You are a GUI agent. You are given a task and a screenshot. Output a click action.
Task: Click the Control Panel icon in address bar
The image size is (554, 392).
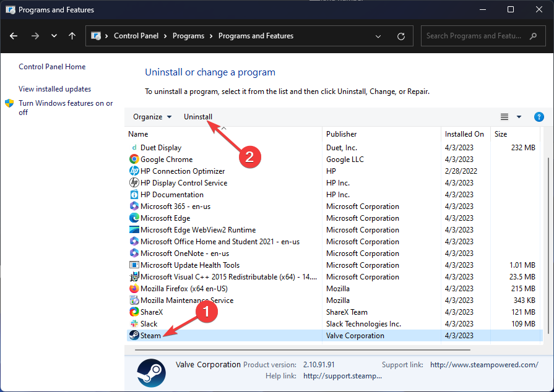tap(96, 36)
